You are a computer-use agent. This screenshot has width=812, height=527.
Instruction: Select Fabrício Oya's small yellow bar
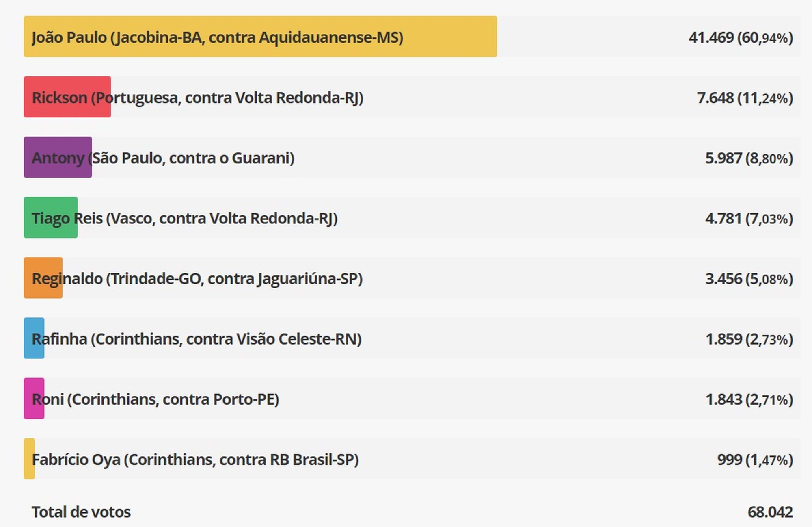point(29,459)
